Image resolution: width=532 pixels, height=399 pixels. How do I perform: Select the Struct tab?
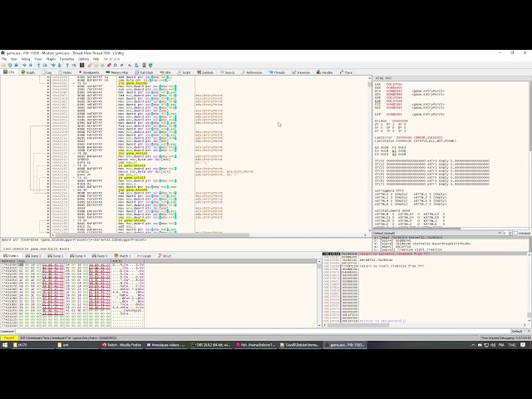coord(165,256)
